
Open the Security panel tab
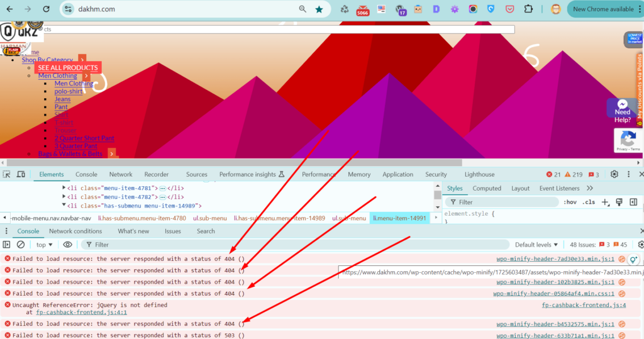click(x=436, y=174)
